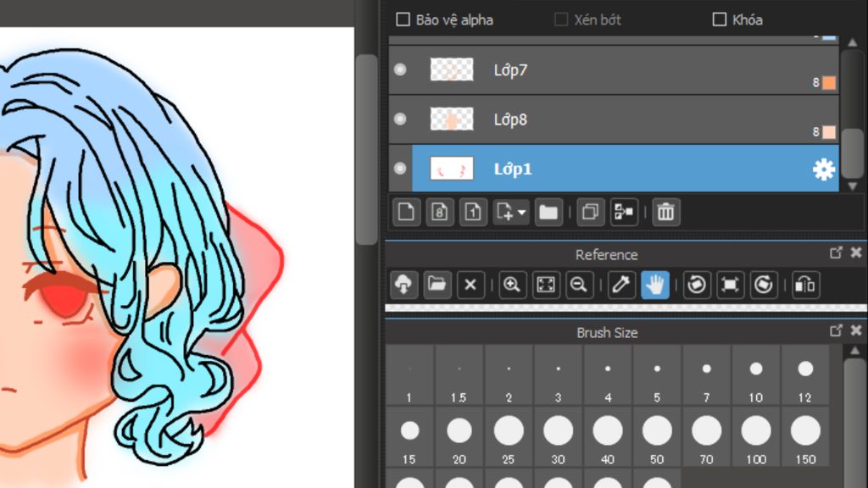868x488 pixels.
Task: Undock the Reference panel
Action: point(836,252)
